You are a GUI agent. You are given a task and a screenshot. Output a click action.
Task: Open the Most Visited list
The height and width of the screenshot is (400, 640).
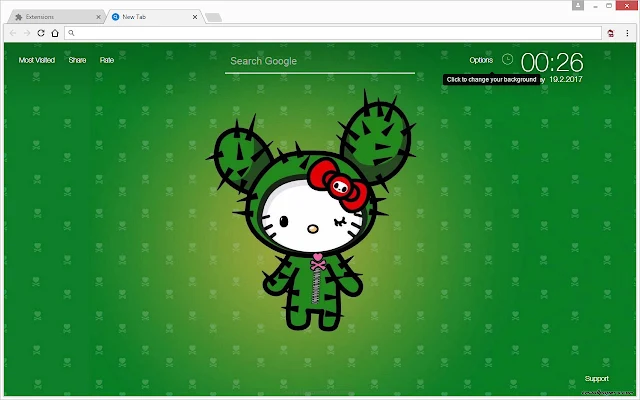37,60
